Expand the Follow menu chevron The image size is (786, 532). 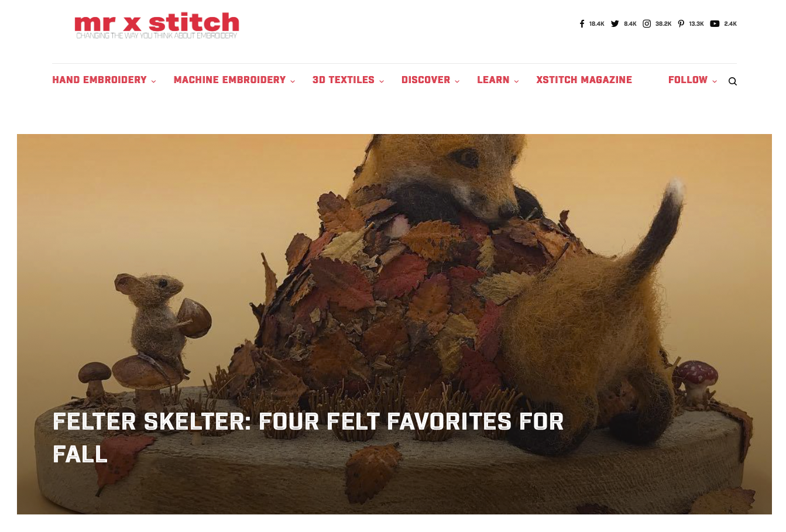(715, 81)
